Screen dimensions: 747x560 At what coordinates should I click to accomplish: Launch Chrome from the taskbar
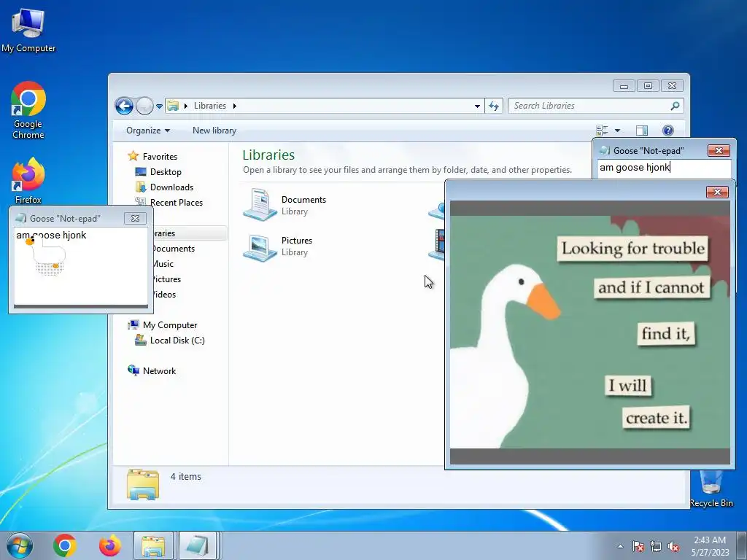[65, 545]
